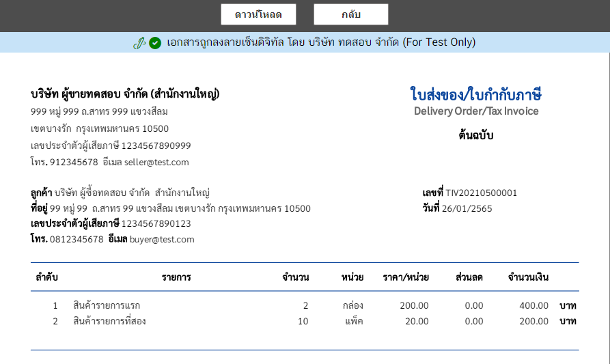Click the ลำดับ column header
The width and height of the screenshot is (610, 364).
click(46, 277)
